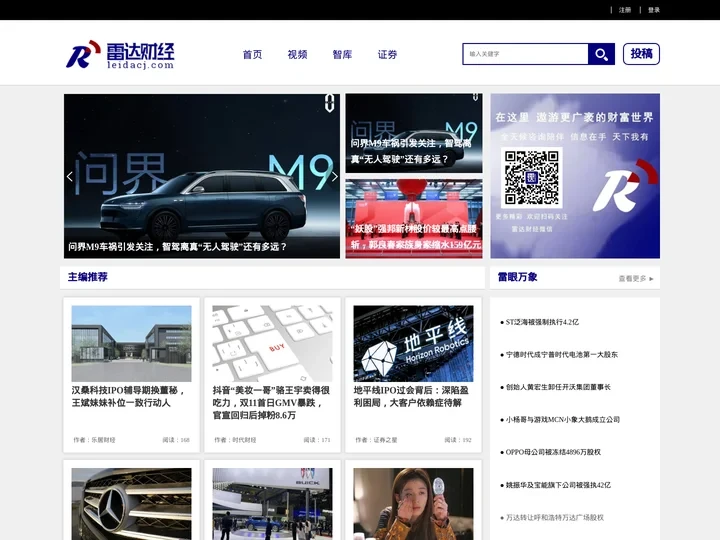Open the 强邦新材 story tile
This screenshot has width=720, height=540.
(414, 219)
